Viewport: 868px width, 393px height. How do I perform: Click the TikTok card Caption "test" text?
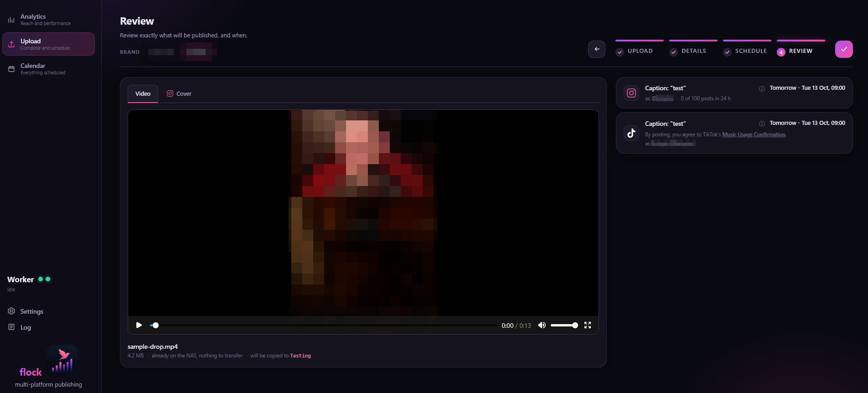click(665, 124)
